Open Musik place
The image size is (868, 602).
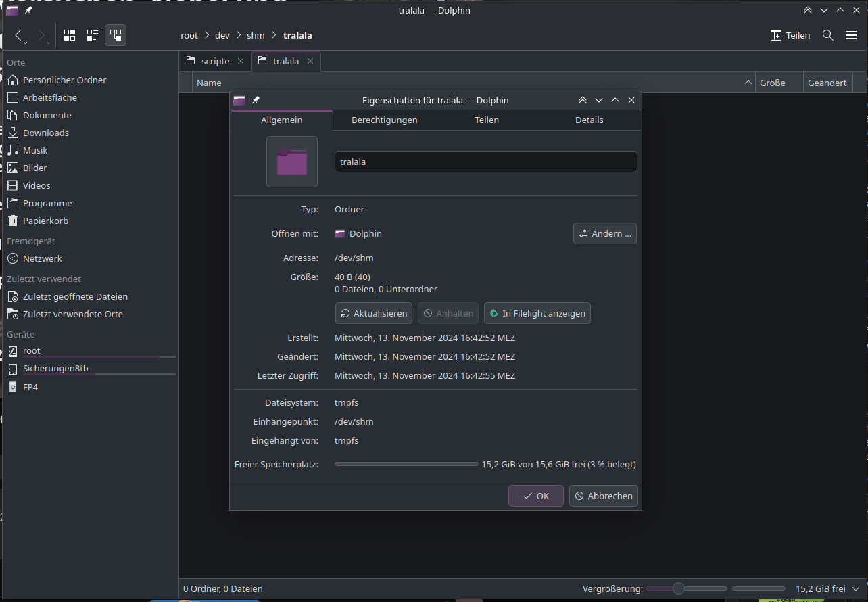tap(90, 150)
